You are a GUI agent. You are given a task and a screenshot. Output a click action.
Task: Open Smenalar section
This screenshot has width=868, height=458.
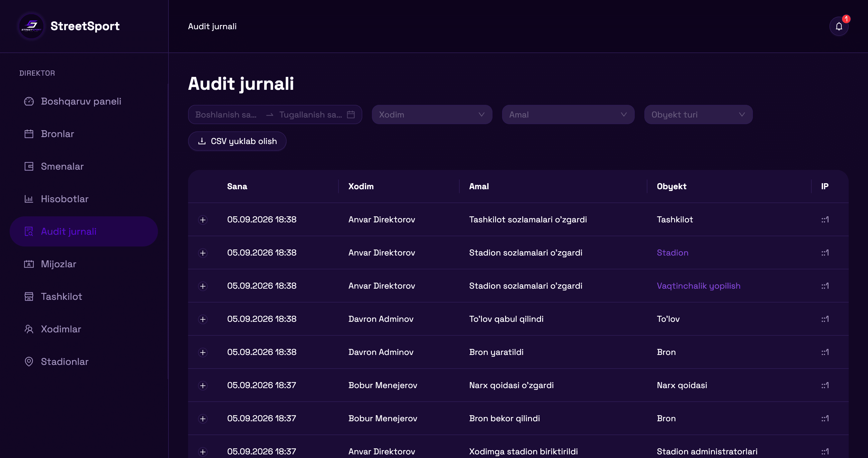pyautogui.click(x=84, y=166)
